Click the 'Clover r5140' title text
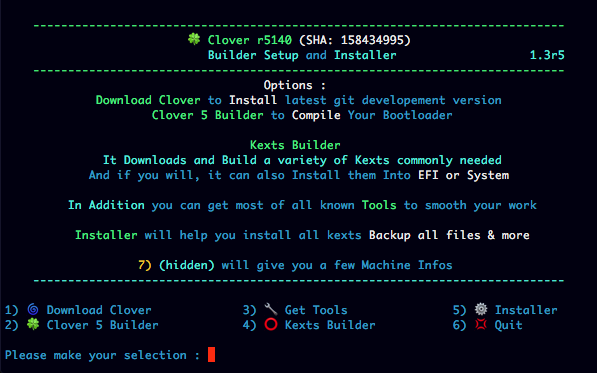 [x=250, y=40]
